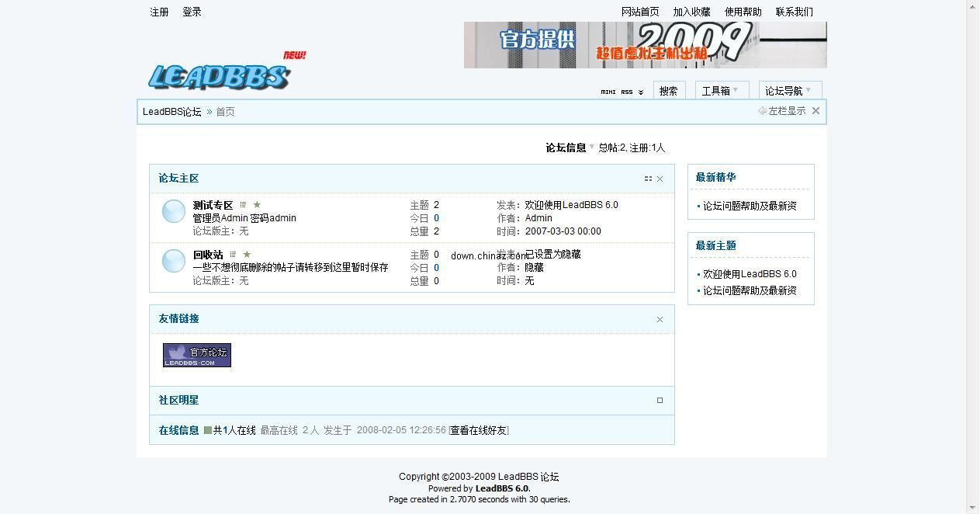Screen dimensions: 980x514
Task: Click the time 2007-03-03 00:00 text
Action: (x=563, y=231)
